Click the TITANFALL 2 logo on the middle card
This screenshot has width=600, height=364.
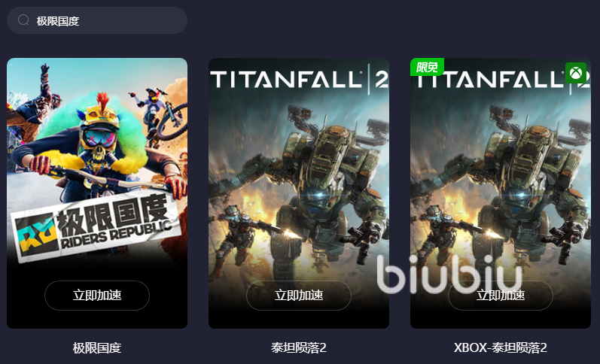(x=299, y=80)
